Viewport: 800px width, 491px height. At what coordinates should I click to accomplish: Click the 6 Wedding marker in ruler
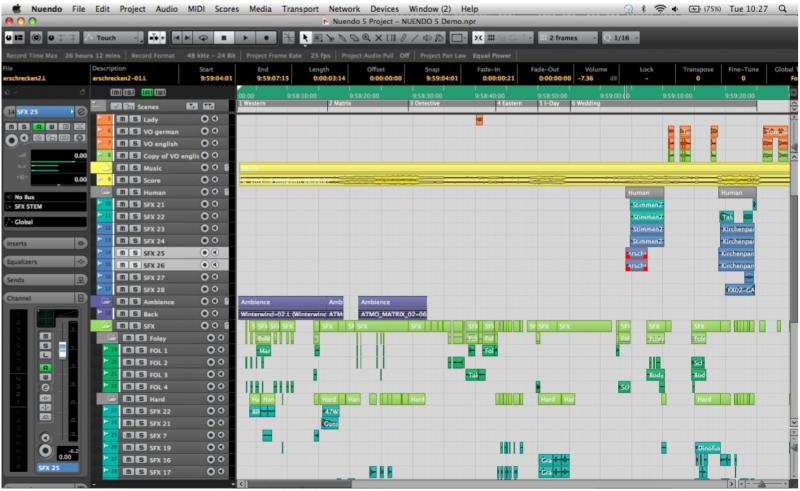586,104
